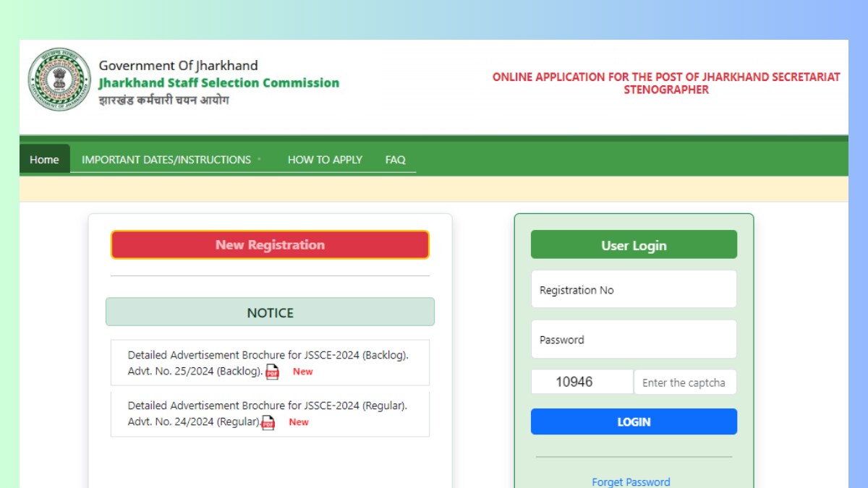Viewport: 868px width, 488px height.
Task: Click the New tag beside the Backlog notice
Action: click(x=302, y=372)
